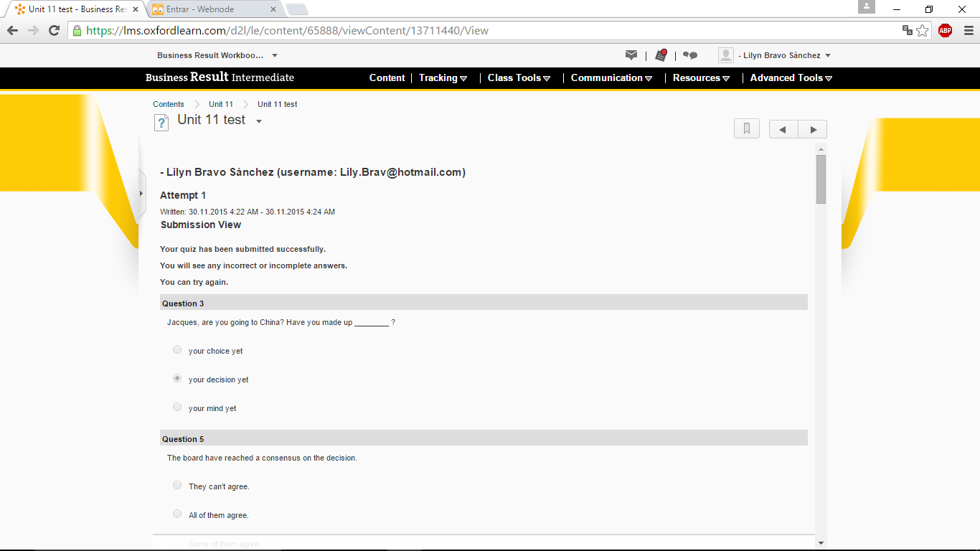Open the updates alerts icon with red dot
The width and height of the screenshot is (980, 551).
(661, 55)
